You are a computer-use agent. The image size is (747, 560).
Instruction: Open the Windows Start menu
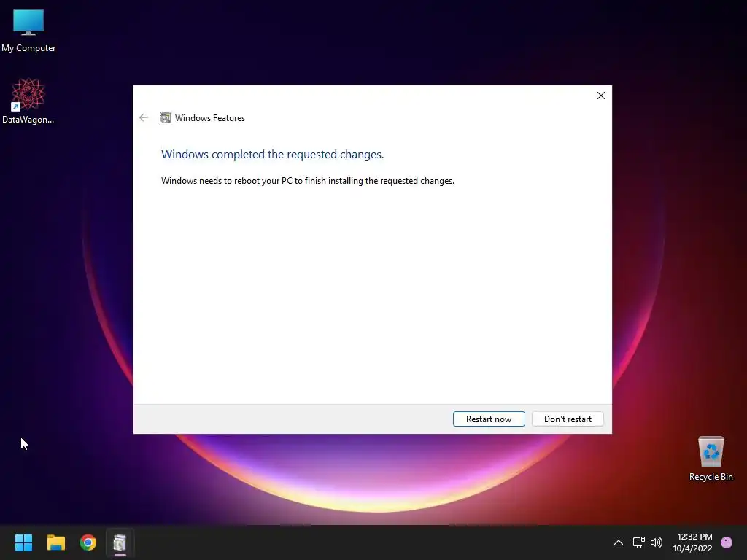(23, 542)
